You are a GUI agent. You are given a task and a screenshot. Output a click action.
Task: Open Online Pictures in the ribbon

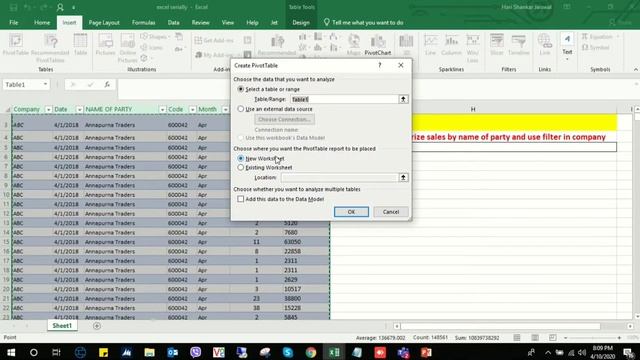point(127,48)
